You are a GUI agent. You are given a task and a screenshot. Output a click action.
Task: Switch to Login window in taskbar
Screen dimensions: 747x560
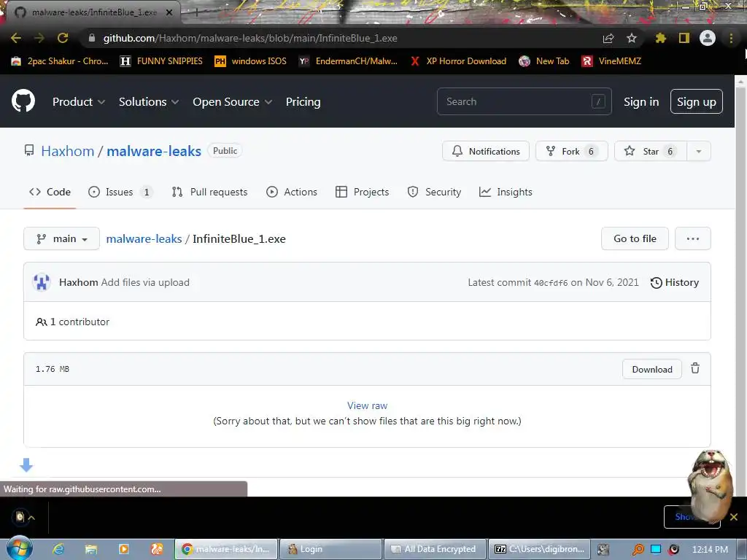330,549
